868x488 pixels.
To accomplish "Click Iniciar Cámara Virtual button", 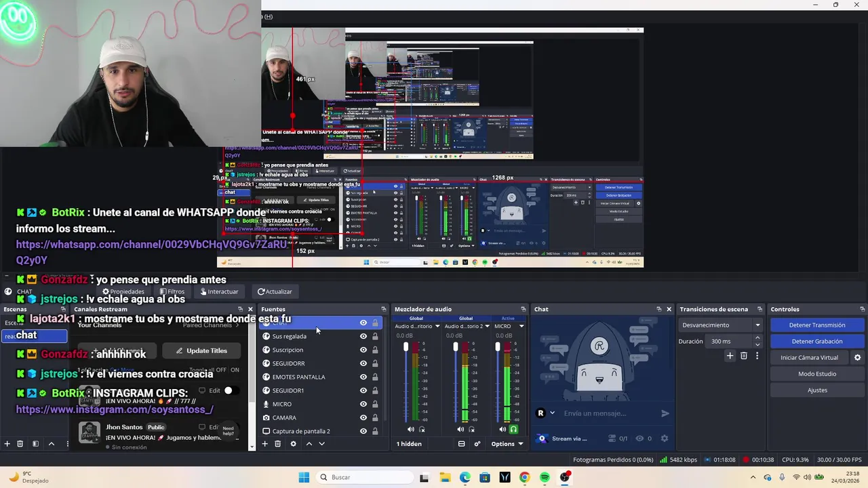I will (x=809, y=357).
